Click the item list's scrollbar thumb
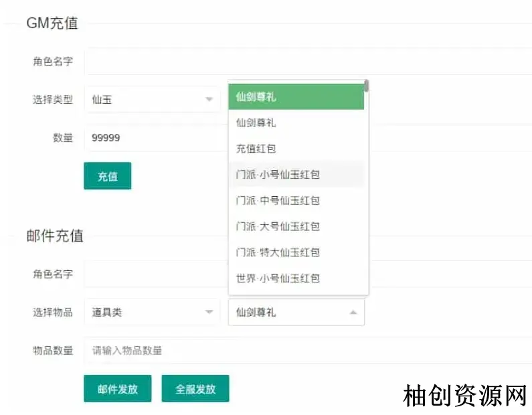Screen dimensions: 532x415 [x=366, y=86]
